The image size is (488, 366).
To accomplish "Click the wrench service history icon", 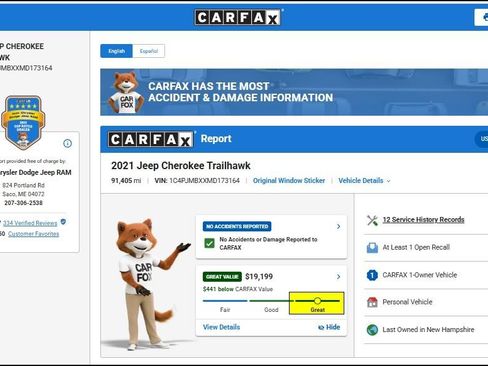I will point(372,220).
